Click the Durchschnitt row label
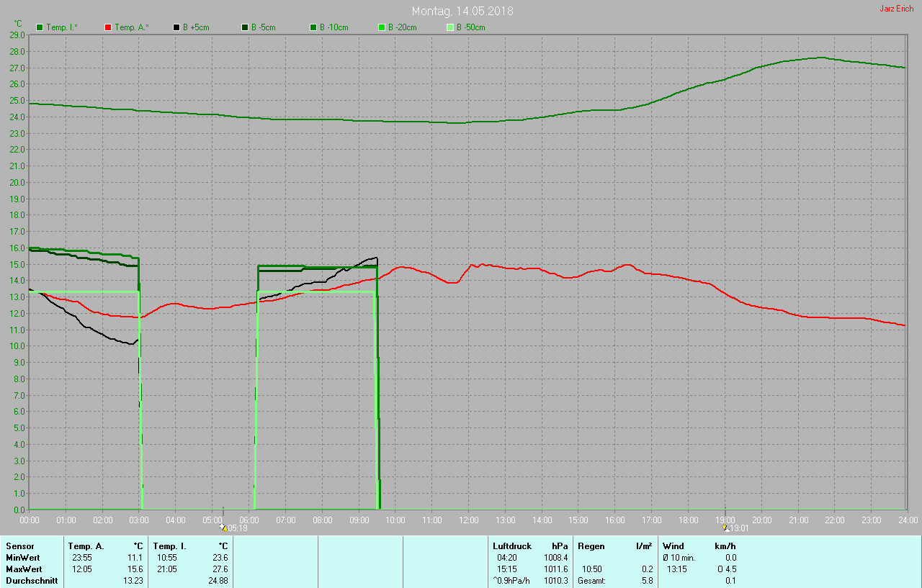Image resolution: width=922 pixels, height=588 pixels. coord(32,581)
